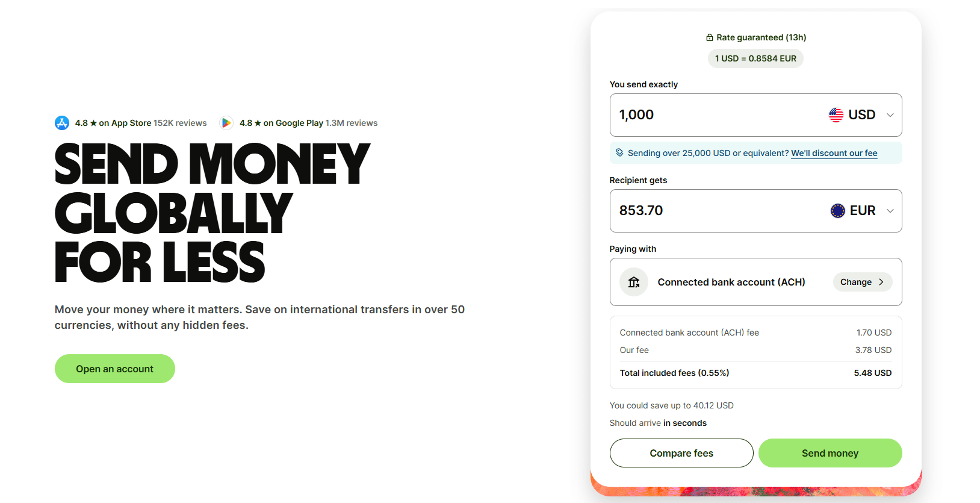This screenshot has width=980, height=503.
Task: Click the arrow on the Change button
Action: click(881, 282)
